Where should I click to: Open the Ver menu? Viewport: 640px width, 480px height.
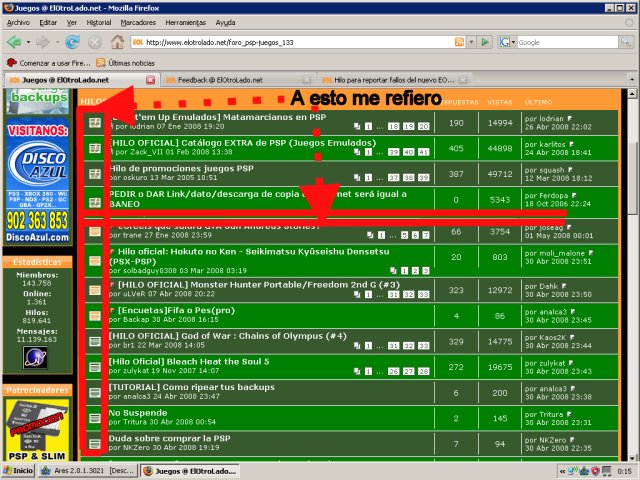pyautogui.click(x=72, y=23)
